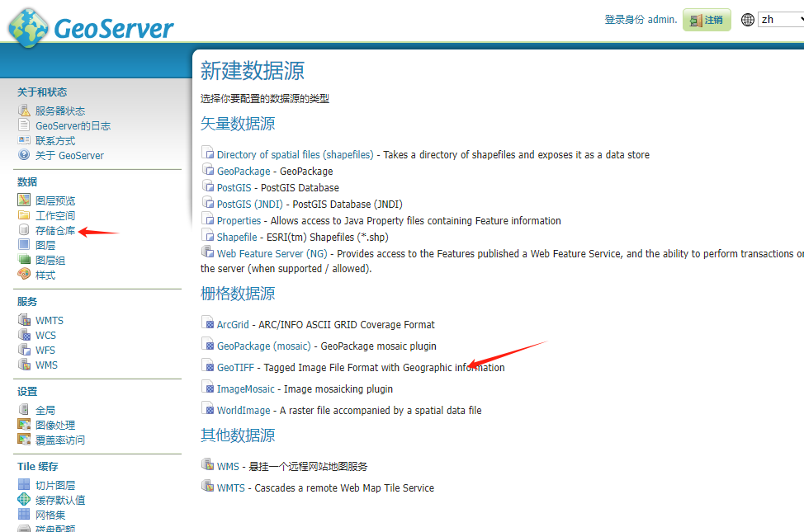Click the Shapefile vector store icon
The height and width of the screenshot is (532, 804).
[x=208, y=236]
